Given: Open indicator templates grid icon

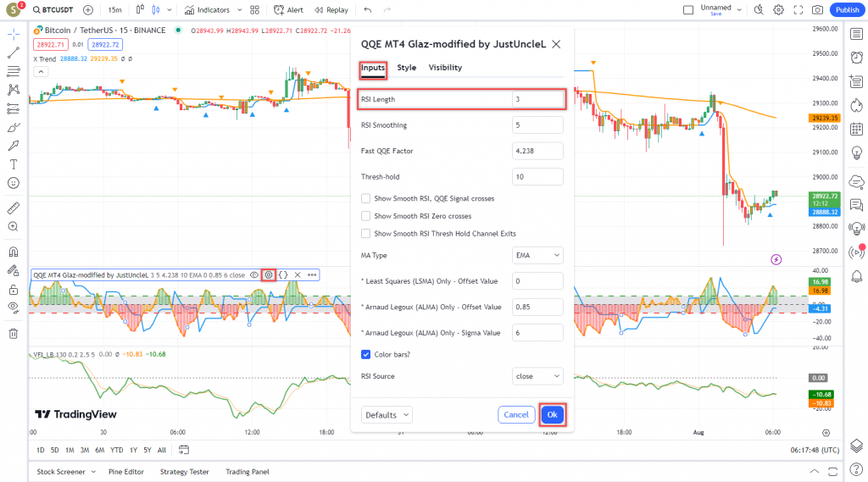Looking at the screenshot, I should 254,10.
